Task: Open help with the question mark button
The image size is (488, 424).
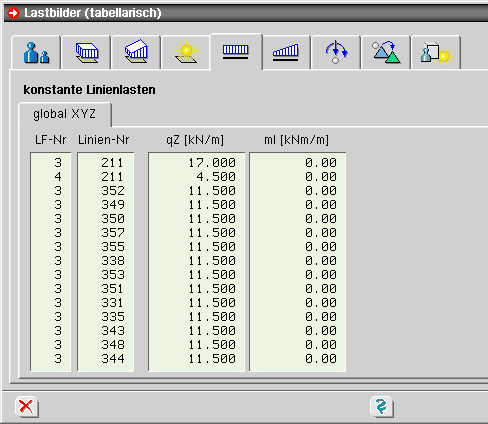Action: 381,407
